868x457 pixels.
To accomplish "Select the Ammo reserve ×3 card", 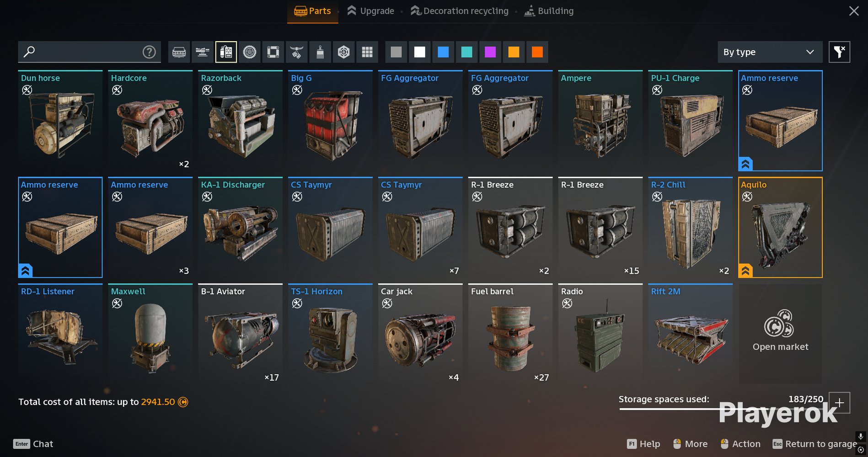I will [150, 227].
